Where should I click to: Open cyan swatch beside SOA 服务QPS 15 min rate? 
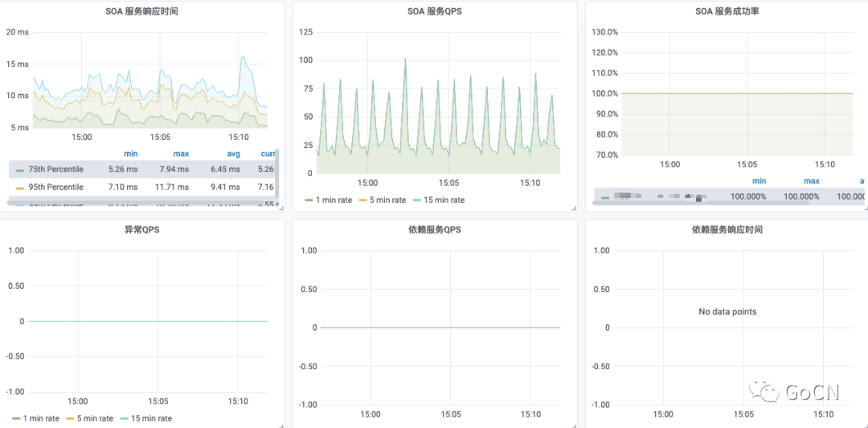tap(418, 200)
